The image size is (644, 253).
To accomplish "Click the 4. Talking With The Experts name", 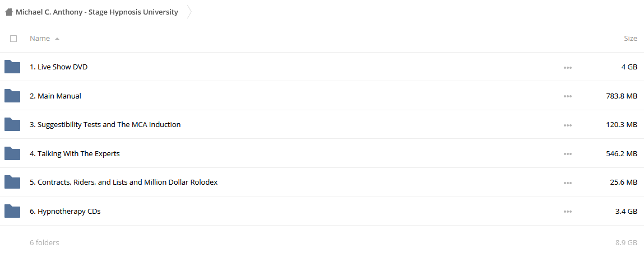I will (x=75, y=154).
